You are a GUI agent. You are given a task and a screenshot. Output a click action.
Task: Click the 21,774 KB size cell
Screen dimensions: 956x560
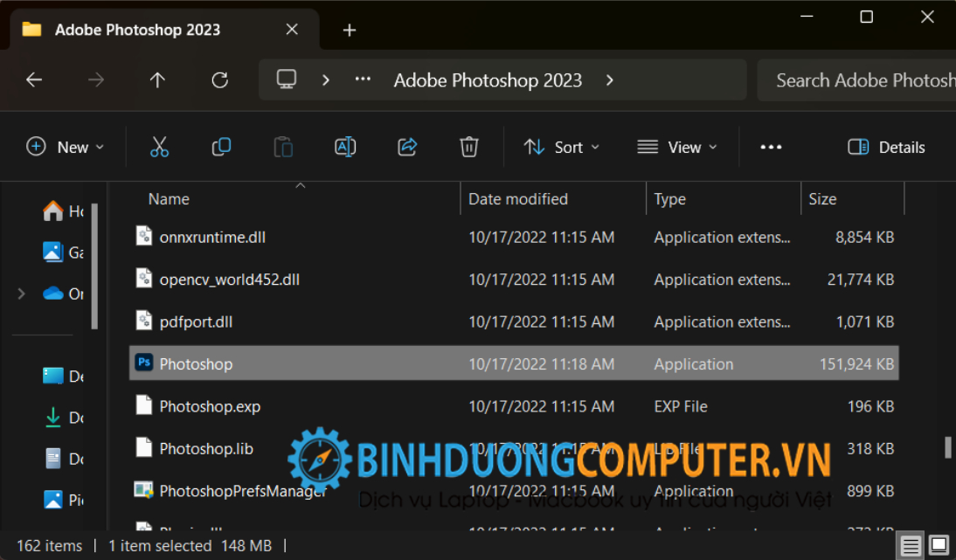[860, 280]
